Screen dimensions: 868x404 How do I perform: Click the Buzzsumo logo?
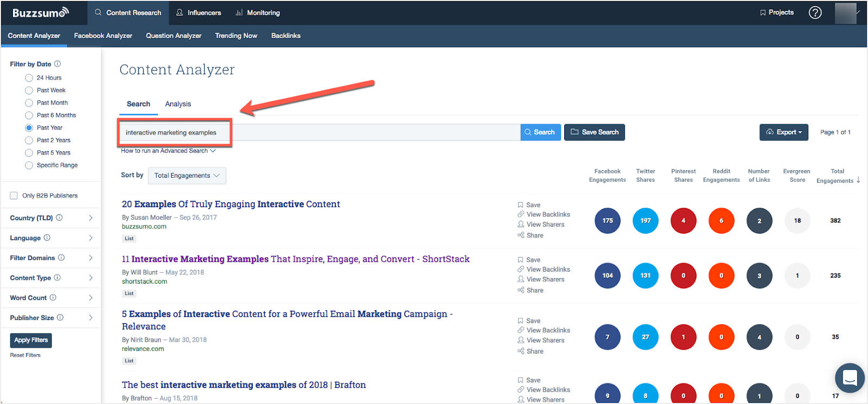(41, 12)
